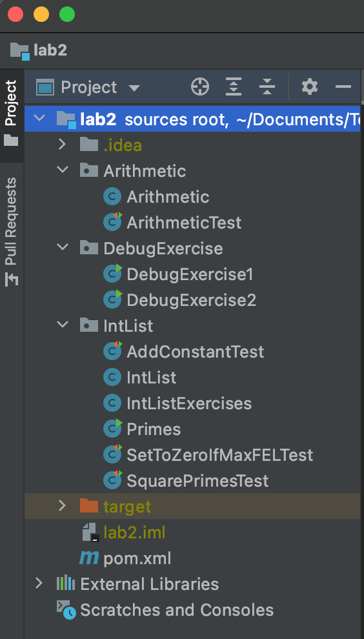
Task: Collapse the Arithmetic package folder
Action: tap(63, 170)
